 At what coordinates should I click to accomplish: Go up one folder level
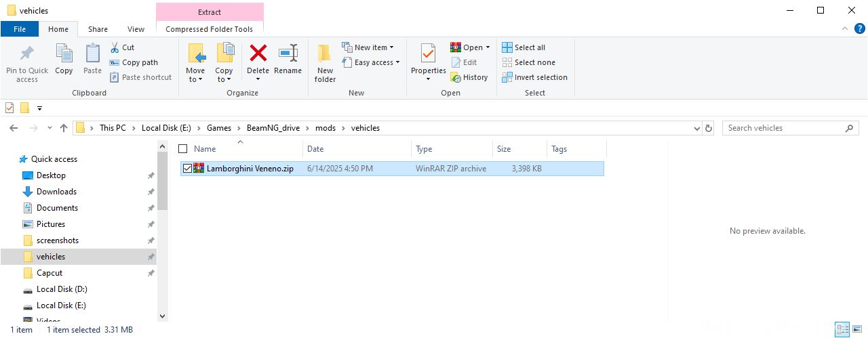pyautogui.click(x=64, y=128)
